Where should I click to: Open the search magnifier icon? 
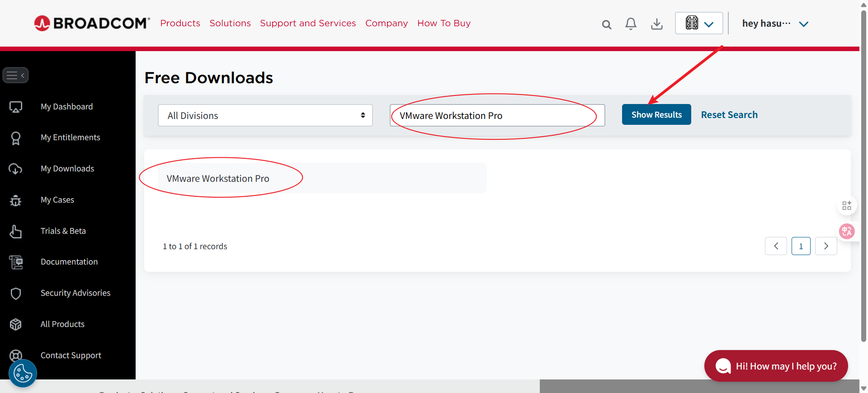point(607,24)
